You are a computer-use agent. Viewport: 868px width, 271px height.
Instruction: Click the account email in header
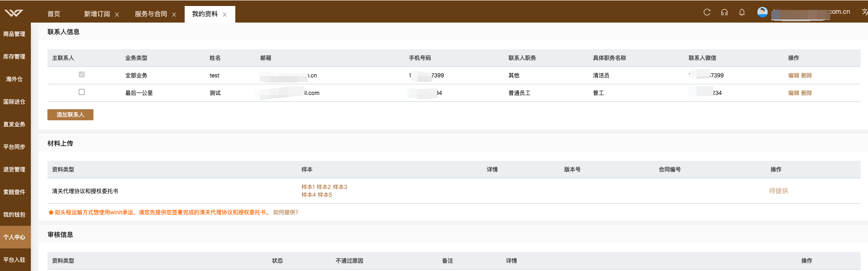tap(811, 12)
